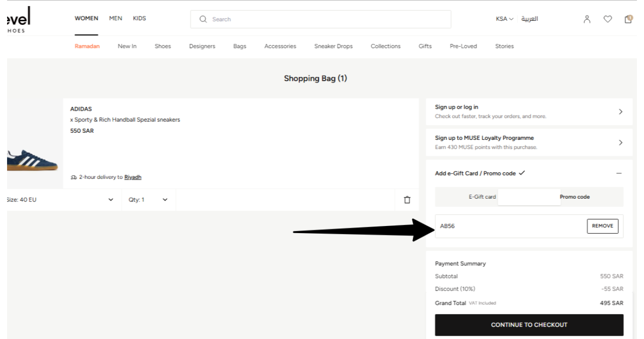
Task: Open the Shoes menu item
Action: pos(163,46)
